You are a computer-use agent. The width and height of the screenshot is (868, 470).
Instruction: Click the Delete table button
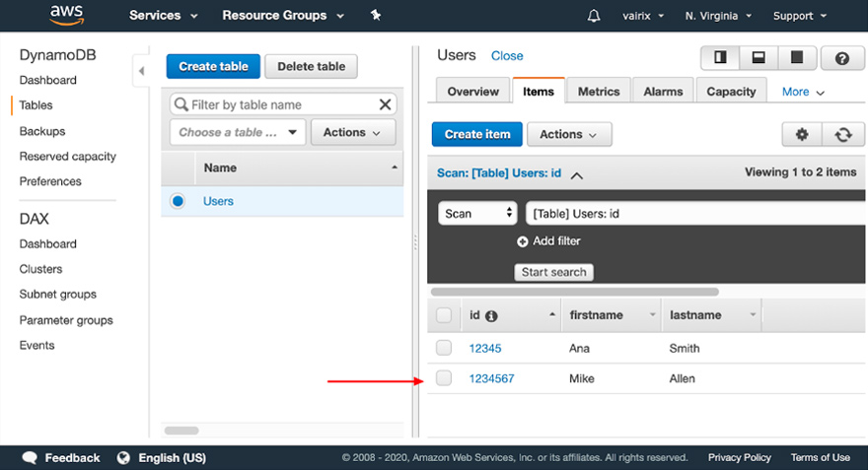[311, 66]
